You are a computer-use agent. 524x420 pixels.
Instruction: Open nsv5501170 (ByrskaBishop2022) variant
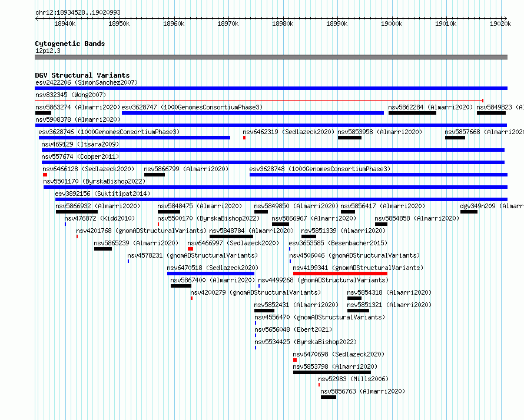pos(276,187)
